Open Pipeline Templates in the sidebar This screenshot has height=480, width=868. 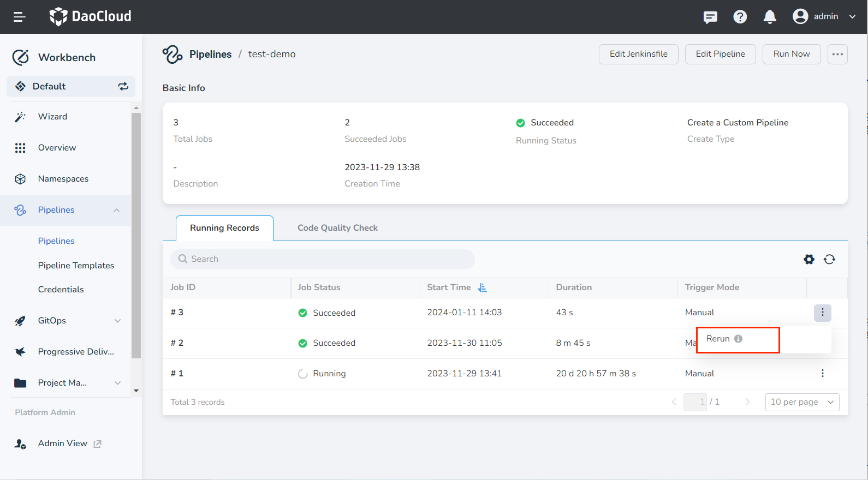pos(76,266)
